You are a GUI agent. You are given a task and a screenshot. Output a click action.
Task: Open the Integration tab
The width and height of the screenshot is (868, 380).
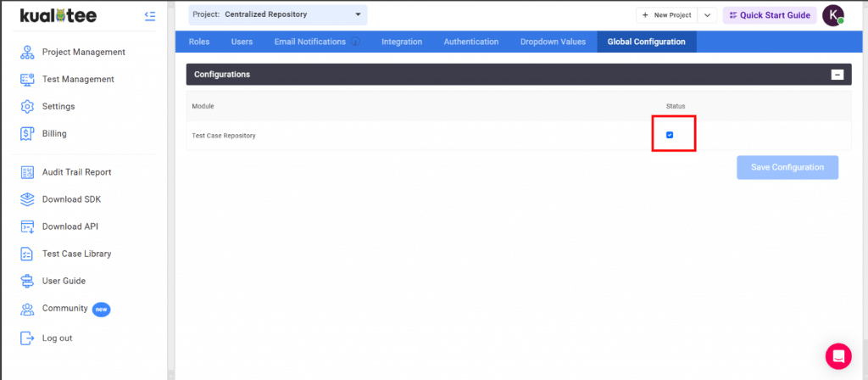402,42
